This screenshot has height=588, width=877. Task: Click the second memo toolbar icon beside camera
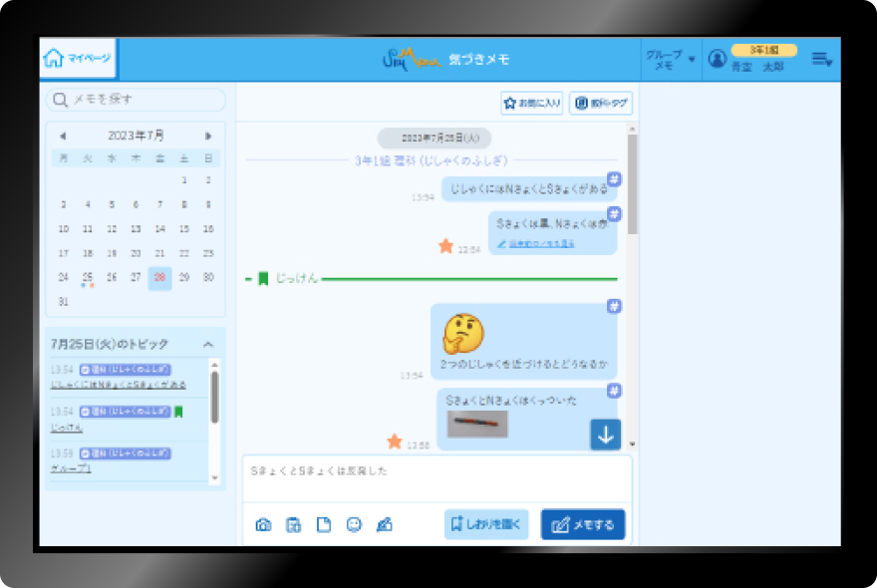pyautogui.click(x=293, y=525)
